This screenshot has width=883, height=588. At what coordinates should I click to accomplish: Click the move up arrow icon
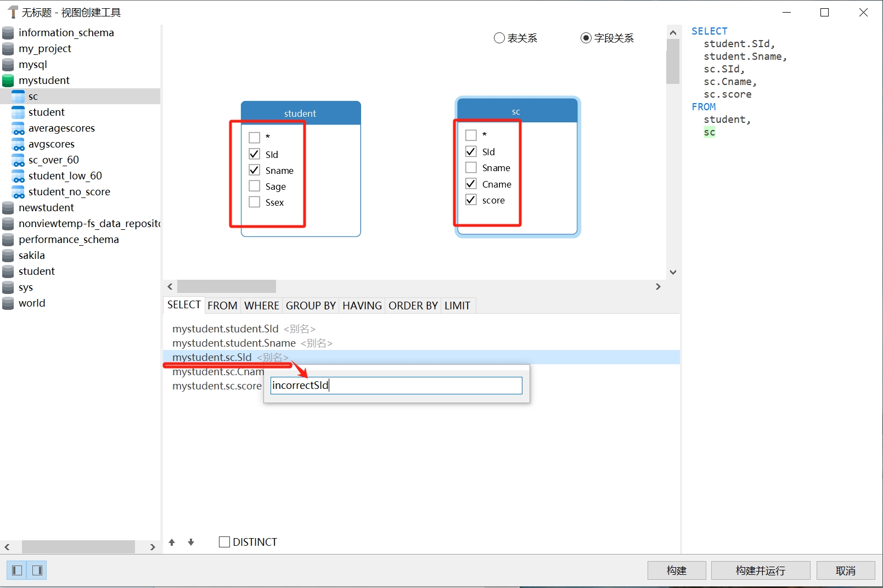[172, 542]
